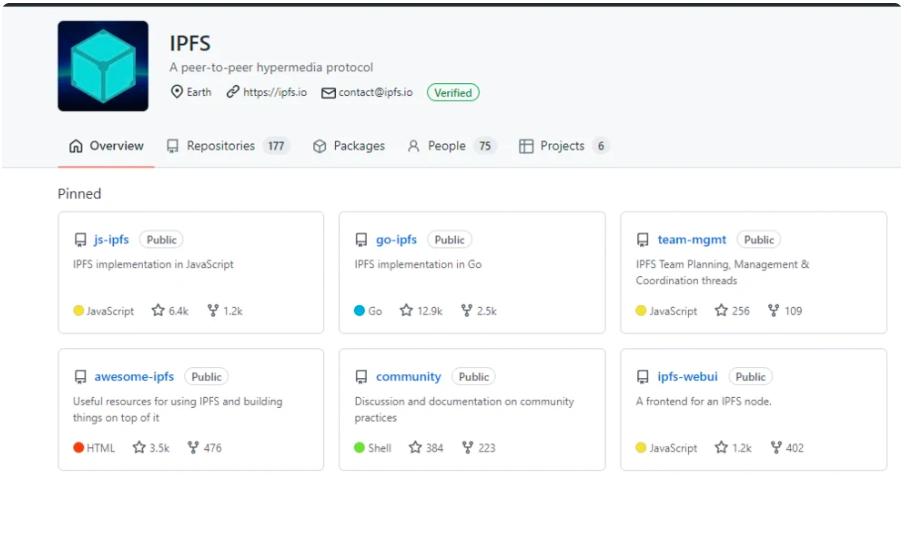Click the fork icon on team-mgmt card

[773, 311]
